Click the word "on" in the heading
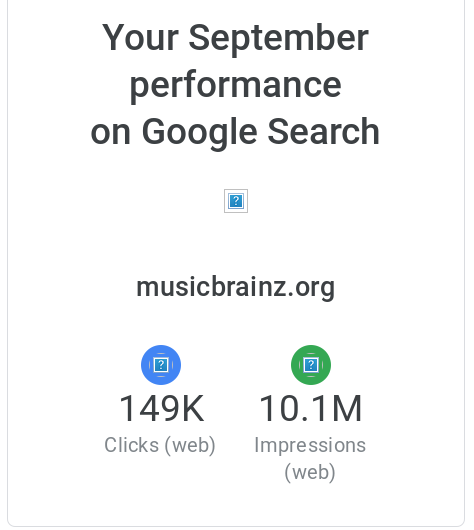474x530 pixels. pos(111,133)
